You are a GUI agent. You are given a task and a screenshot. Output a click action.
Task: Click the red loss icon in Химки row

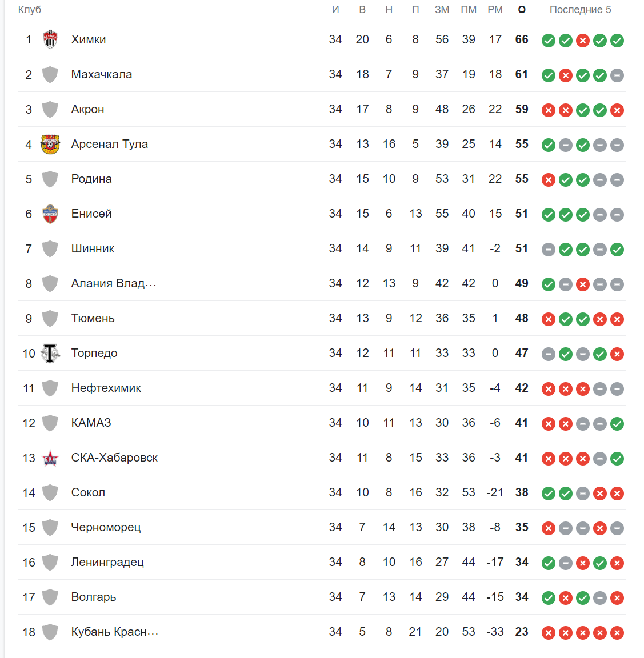coord(583,41)
